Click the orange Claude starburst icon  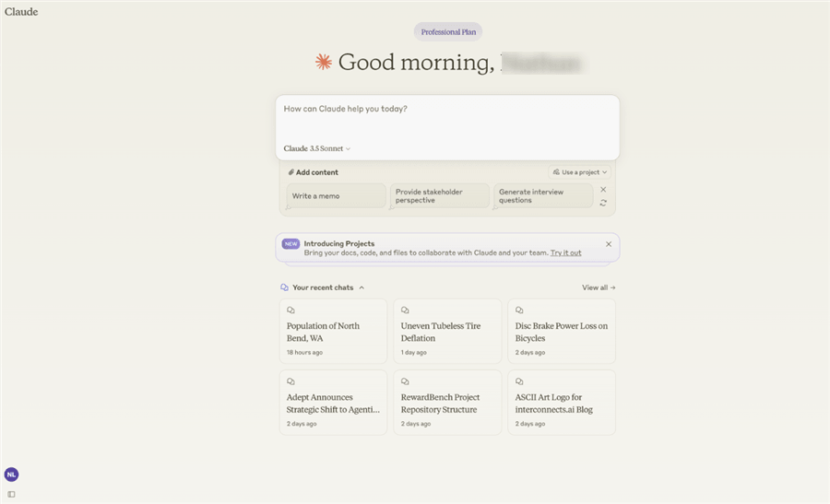[324, 62]
